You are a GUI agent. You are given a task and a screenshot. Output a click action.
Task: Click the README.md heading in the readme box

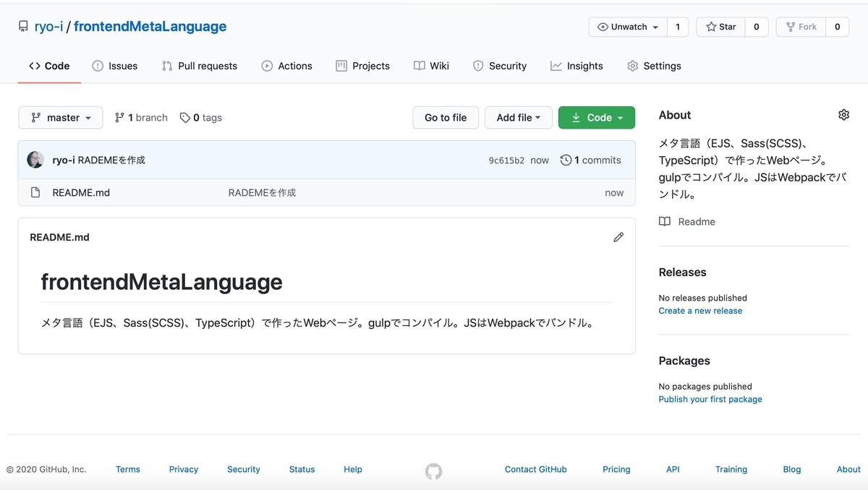point(59,237)
